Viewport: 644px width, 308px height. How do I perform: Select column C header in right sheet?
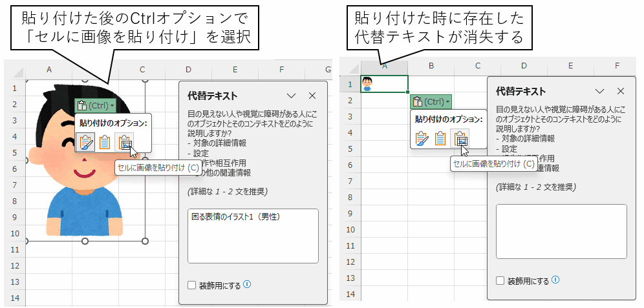tap(477, 65)
